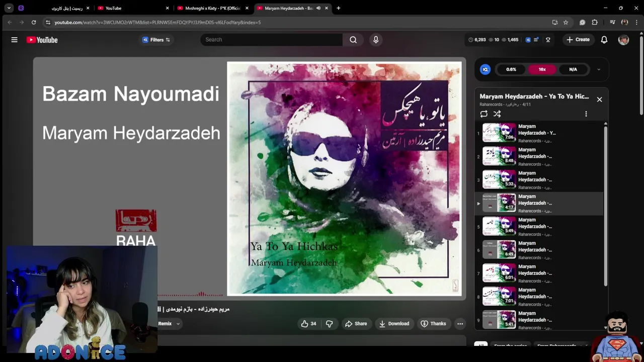Screen dimensions: 644x362
Task: View site information icon in address bar
Action: [48, 22]
